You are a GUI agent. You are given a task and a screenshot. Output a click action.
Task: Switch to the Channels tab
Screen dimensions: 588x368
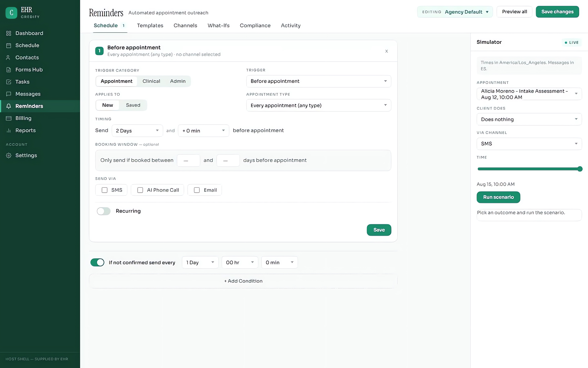(x=185, y=26)
